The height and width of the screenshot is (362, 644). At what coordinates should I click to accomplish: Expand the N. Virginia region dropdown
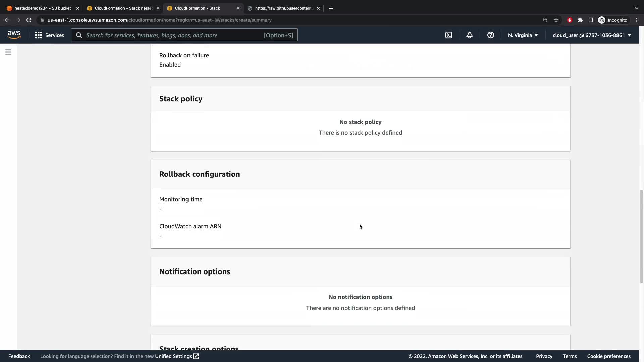523,35
